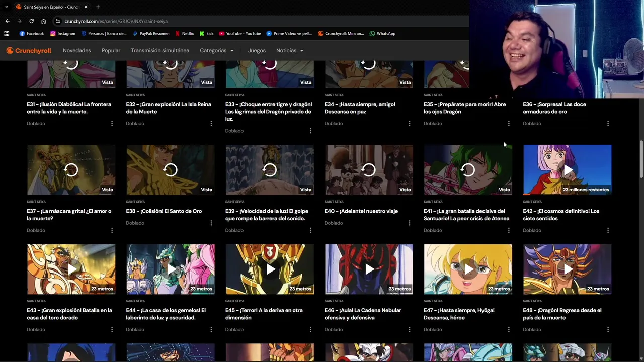Viewport: 644px width, 362px height.
Task: Play episode E48 thumbnail
Action: 567,269
